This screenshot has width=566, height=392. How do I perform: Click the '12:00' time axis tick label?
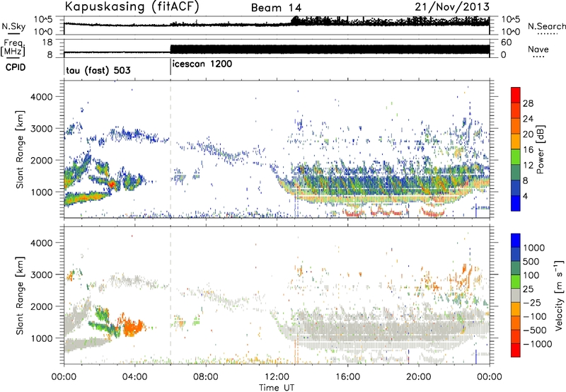(x=277, y=377)
